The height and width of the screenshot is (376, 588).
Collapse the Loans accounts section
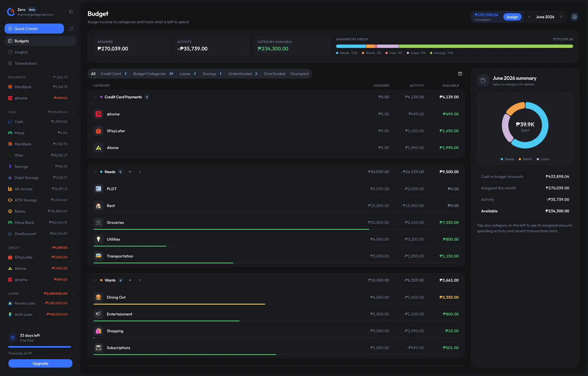pos(73,294)
